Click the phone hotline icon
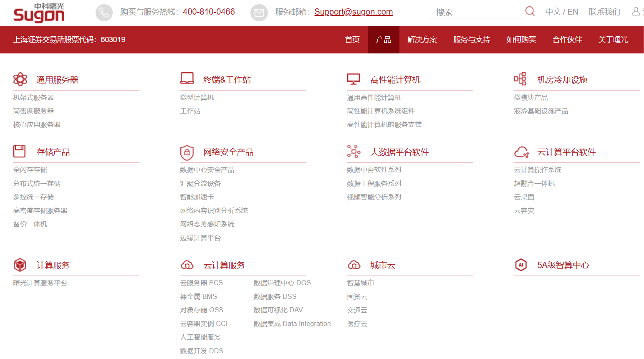 coord(104,13)
